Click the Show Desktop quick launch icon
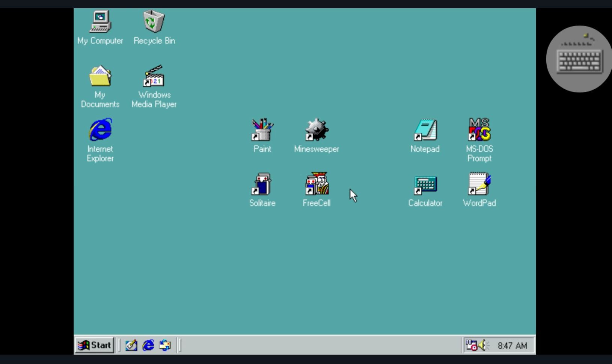This screenshot has height=364, width=612. (x=131, y=345)
